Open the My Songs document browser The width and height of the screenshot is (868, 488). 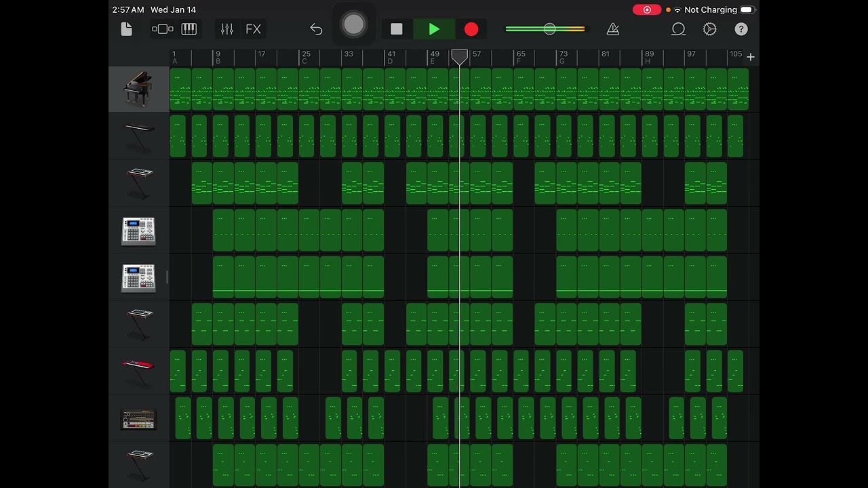pyautogui.click(x=127, y=29)
